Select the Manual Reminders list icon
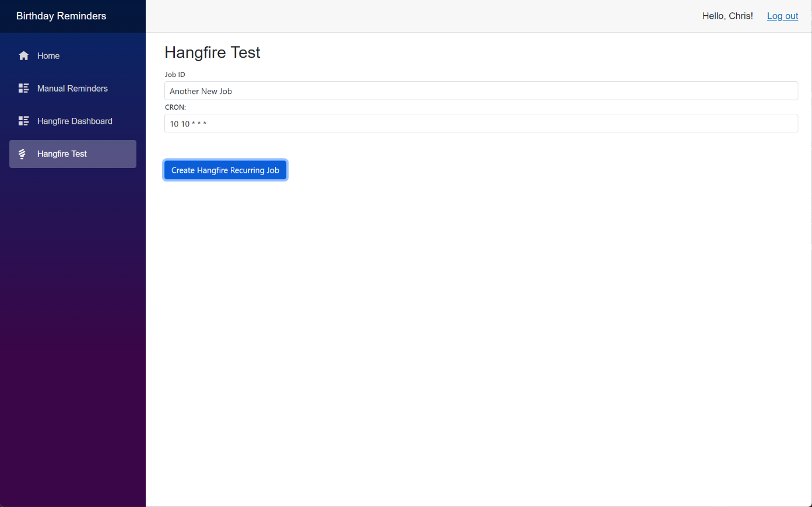This screenshot has width=812, height=507. click(x=23, y=88)
